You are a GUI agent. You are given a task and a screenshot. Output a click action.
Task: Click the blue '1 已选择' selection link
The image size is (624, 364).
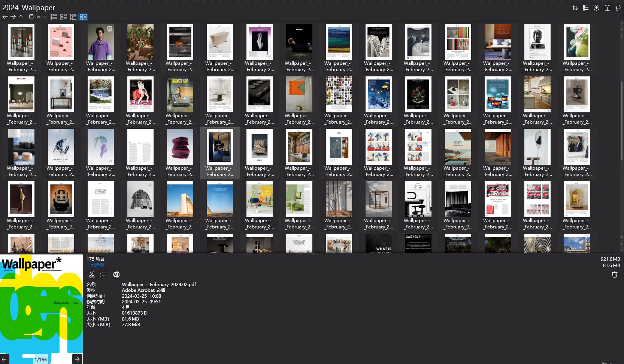click(95, 265)
